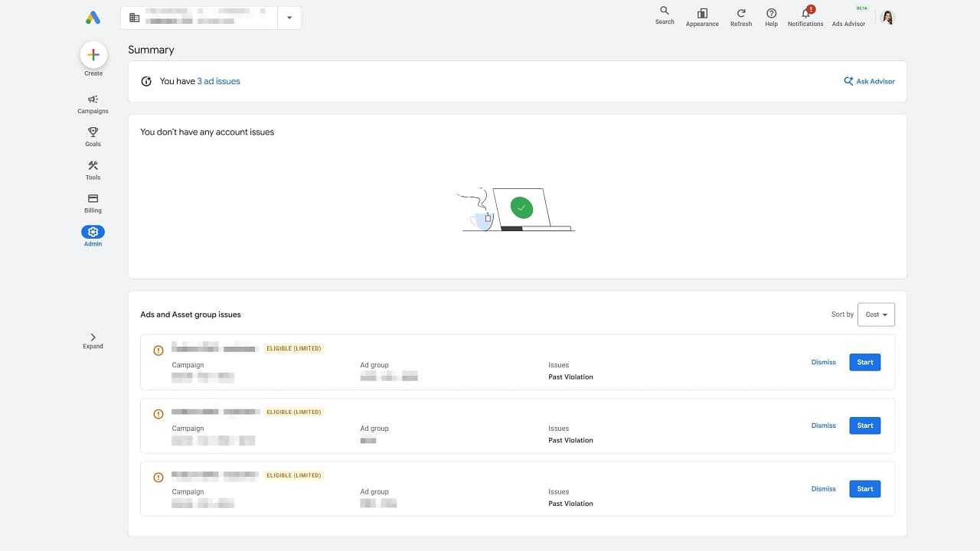Open the Help menu
Screen dimensions: 980x551
coord(771,17)
